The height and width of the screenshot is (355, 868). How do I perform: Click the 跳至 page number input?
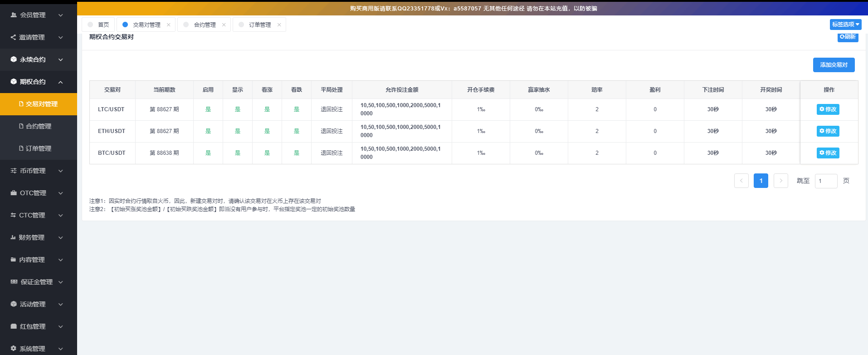[x=826, y=181]
